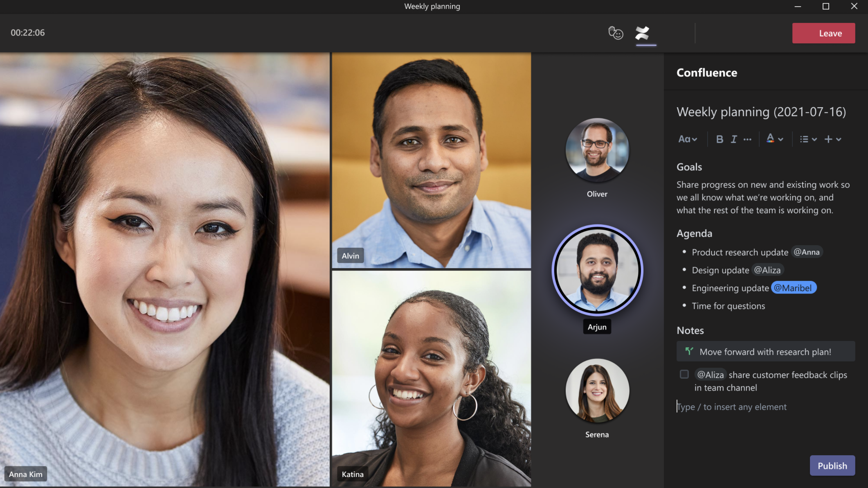
Task: Check the @Aliza customer feedback task checkbox
Action: click(x=684, y=374)
